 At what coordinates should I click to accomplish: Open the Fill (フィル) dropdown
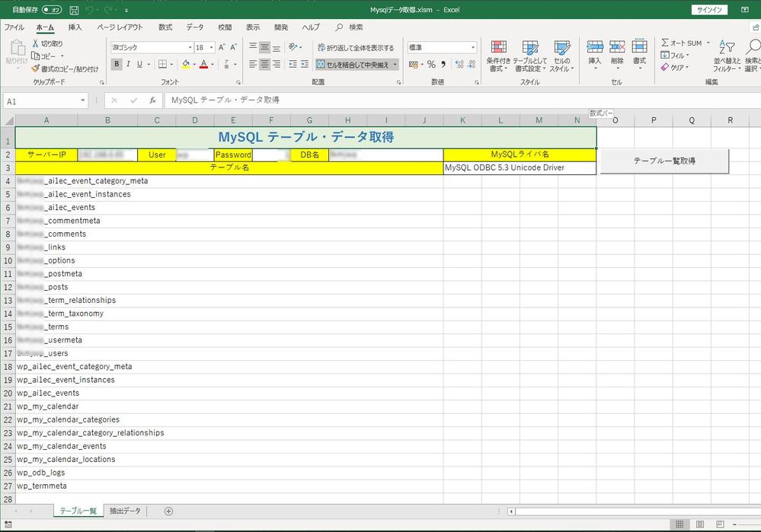(x=675, y=56)
